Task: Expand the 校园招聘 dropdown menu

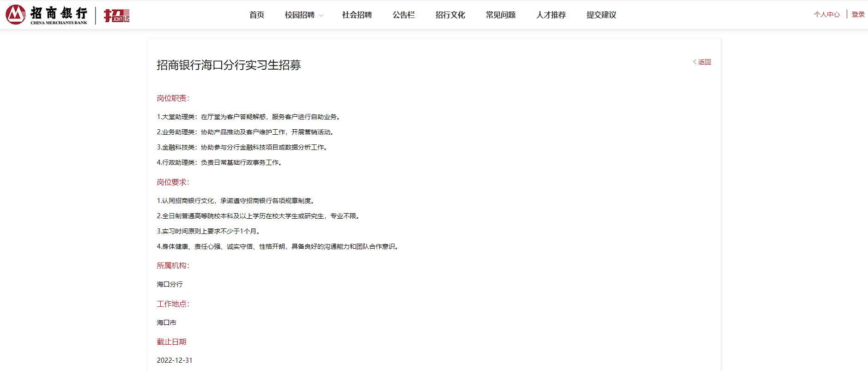Action: coord(303,15)
